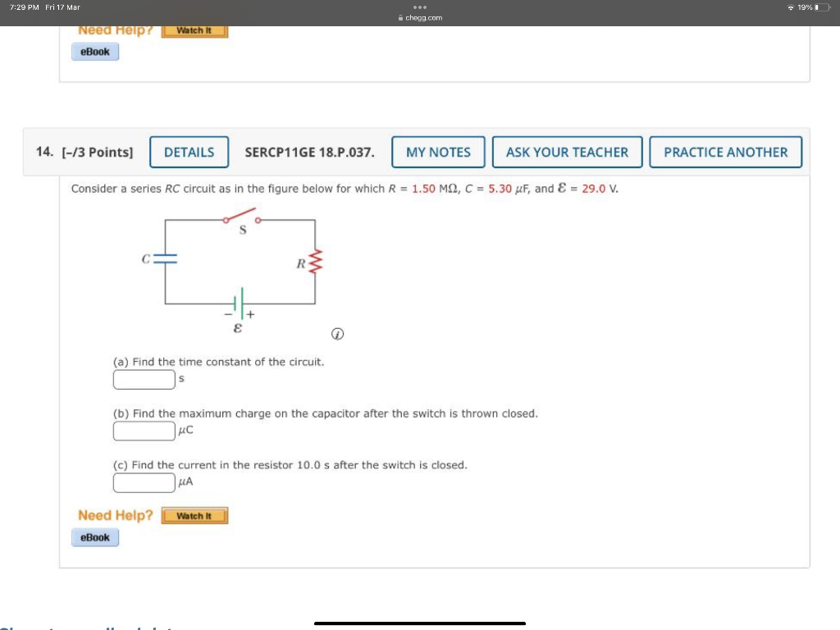The width and height of the screenshot is (840, 630).
Task: Click the upper eBook button
Action: (94, 51)
